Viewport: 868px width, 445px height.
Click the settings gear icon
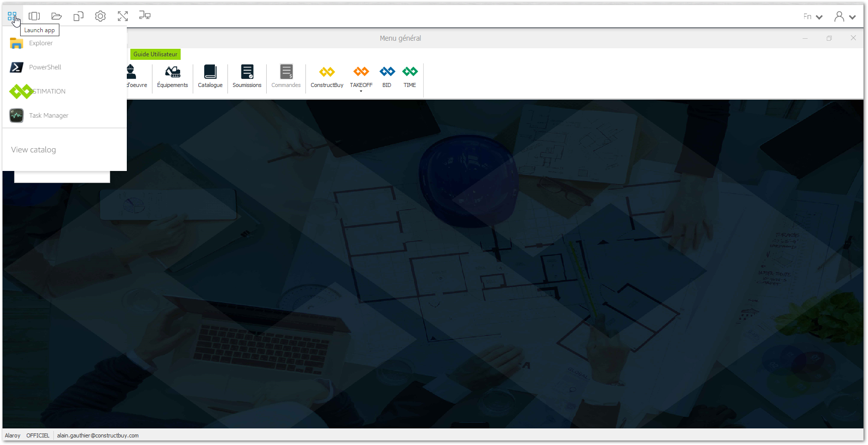[101, 16]
